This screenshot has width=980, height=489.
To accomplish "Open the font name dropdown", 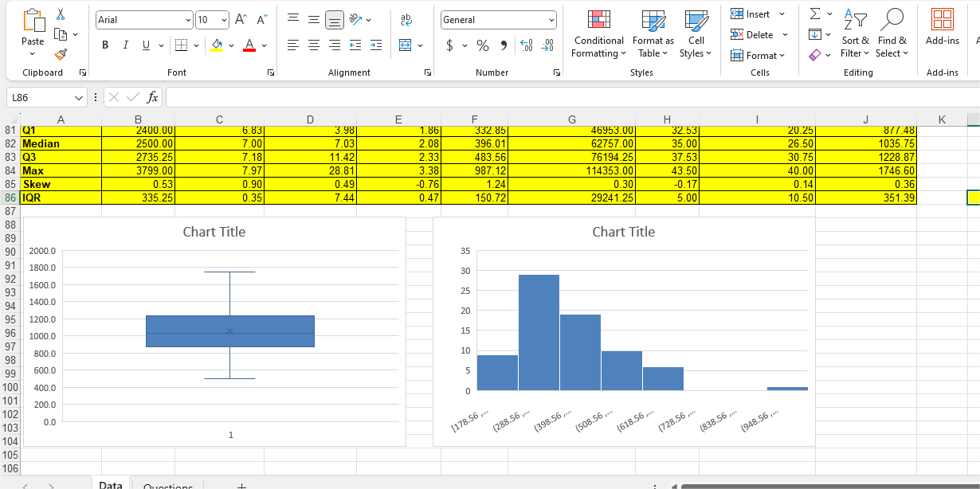I will (188, 19).
